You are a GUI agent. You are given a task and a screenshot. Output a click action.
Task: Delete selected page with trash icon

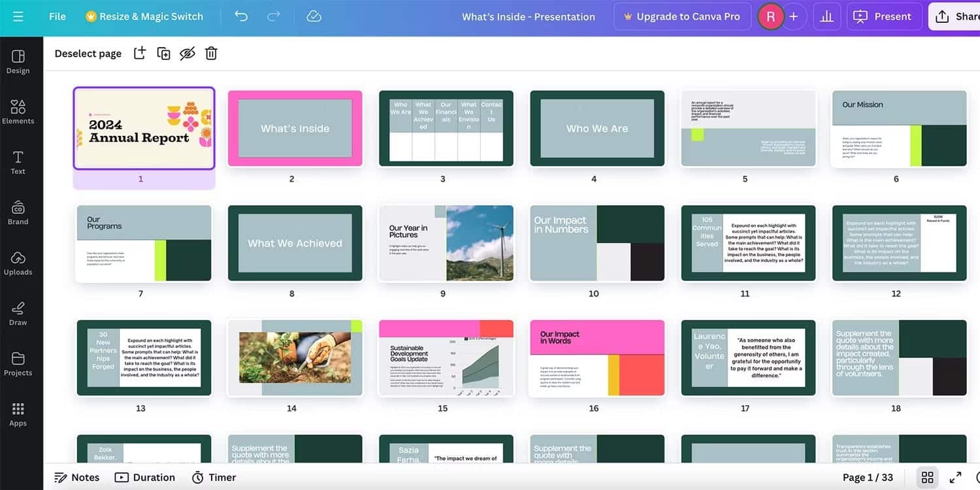[x=211, y=54]
